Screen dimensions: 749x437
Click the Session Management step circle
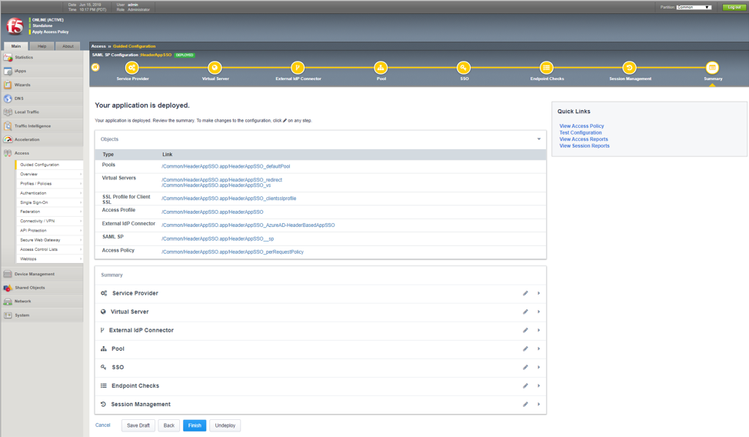point(630,67)
